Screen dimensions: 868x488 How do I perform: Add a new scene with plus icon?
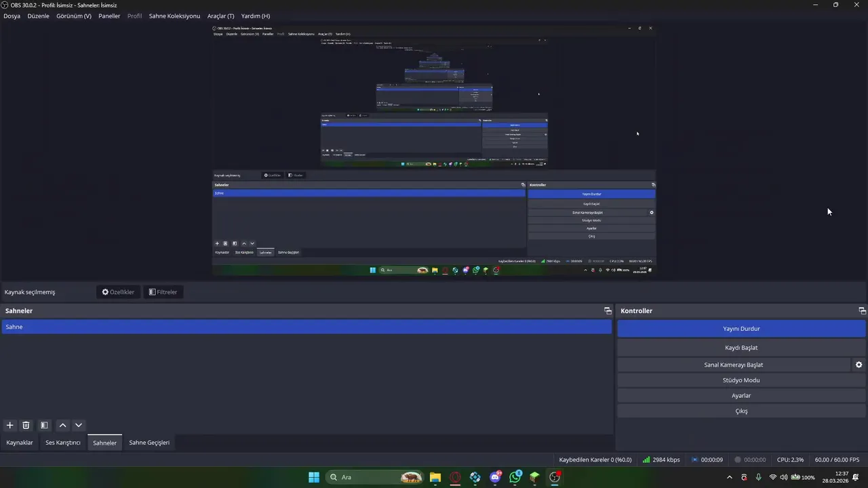click(x=9, y=425)
